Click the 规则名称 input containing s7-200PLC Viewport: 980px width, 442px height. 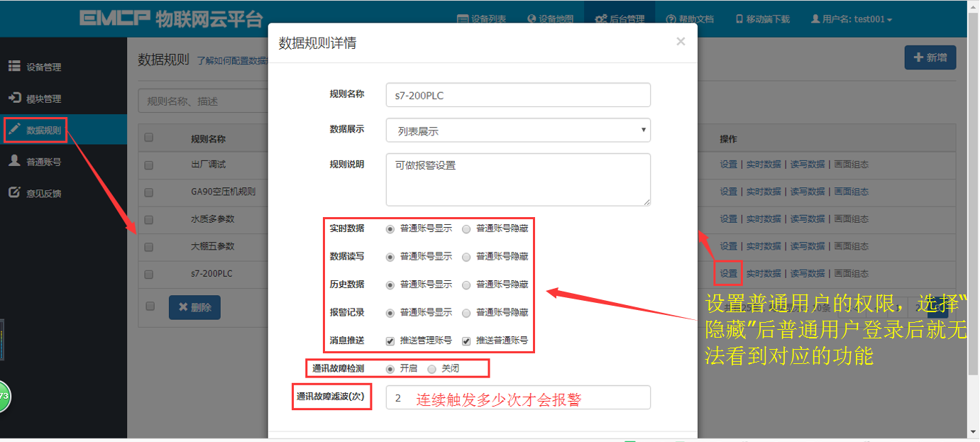coord(518,94)
